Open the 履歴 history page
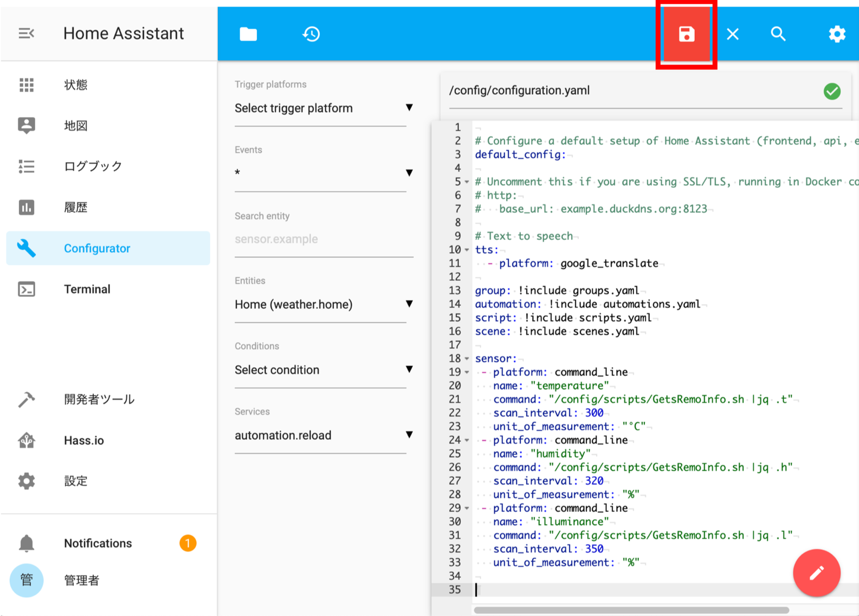 coord(108,208)
